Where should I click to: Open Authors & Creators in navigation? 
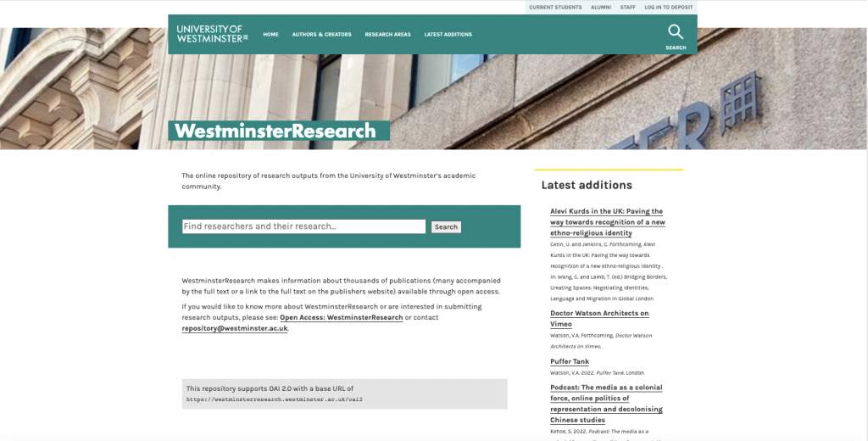pos(321,35)
